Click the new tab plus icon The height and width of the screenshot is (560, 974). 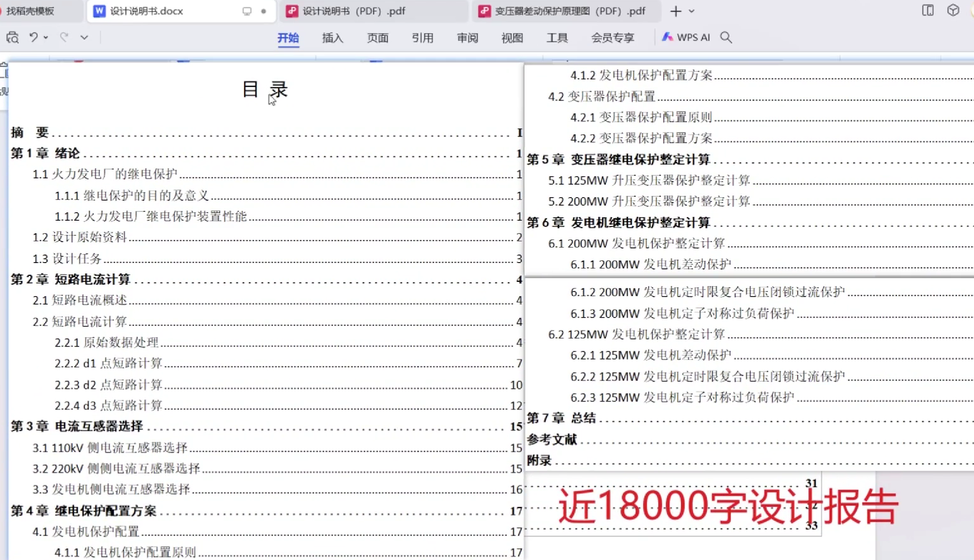[x=676, y=11]
